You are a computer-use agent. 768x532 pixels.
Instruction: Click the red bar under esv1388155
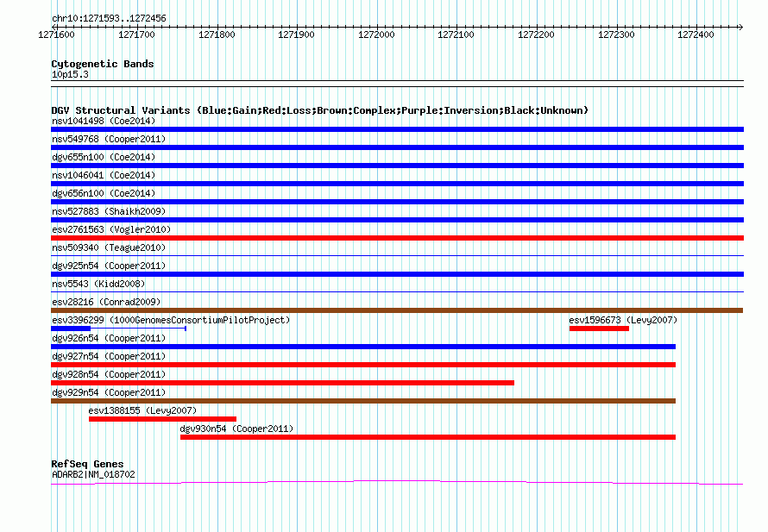pyautogui.click(x=162, y=419)
